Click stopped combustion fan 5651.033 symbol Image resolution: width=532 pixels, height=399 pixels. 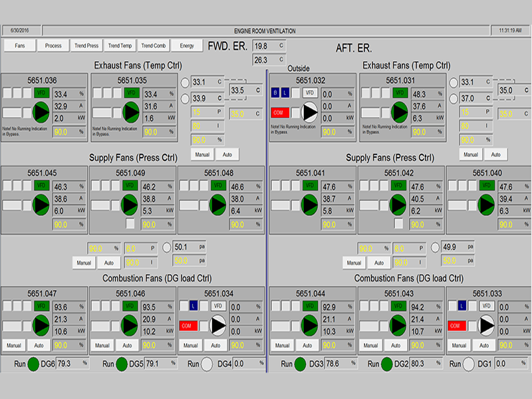click(486, 325)
